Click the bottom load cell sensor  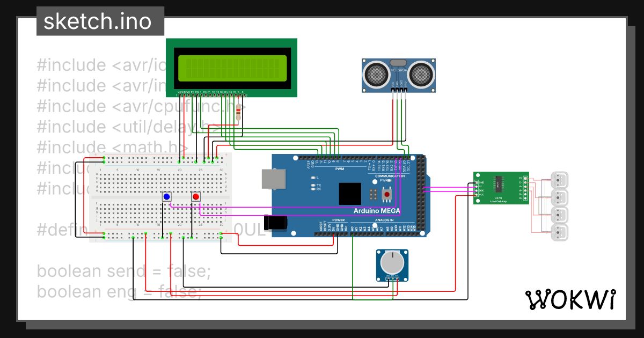tap(559, 233)
